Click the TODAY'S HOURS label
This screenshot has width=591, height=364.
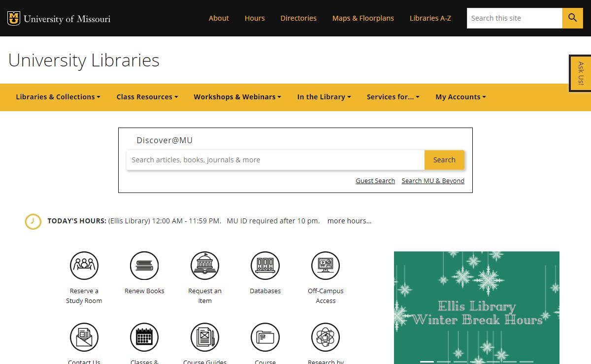77,221
